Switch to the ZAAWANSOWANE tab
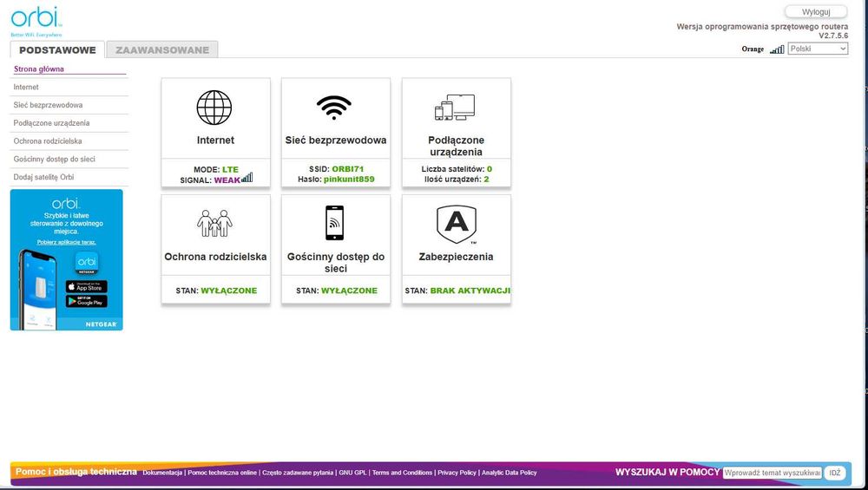 click(162, 49)
